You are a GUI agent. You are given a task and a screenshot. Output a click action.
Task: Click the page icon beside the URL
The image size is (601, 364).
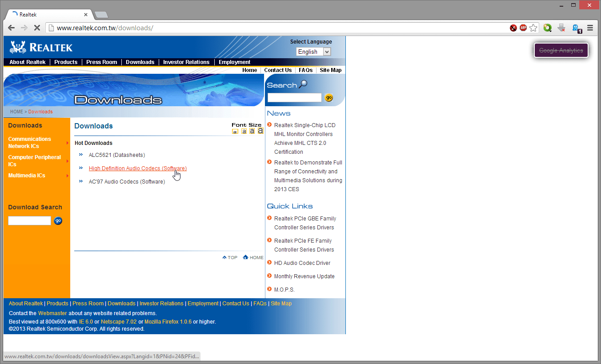(51, 28)
